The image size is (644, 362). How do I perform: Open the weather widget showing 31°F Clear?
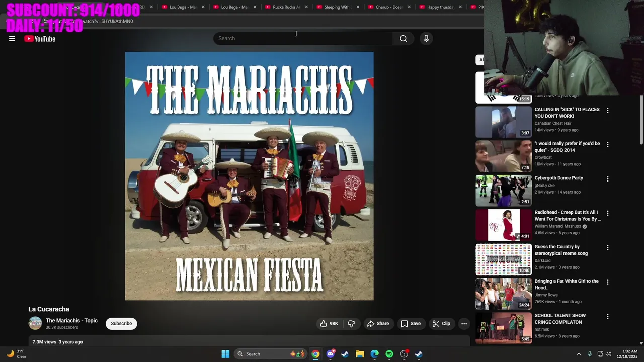(x=16, y=354)
